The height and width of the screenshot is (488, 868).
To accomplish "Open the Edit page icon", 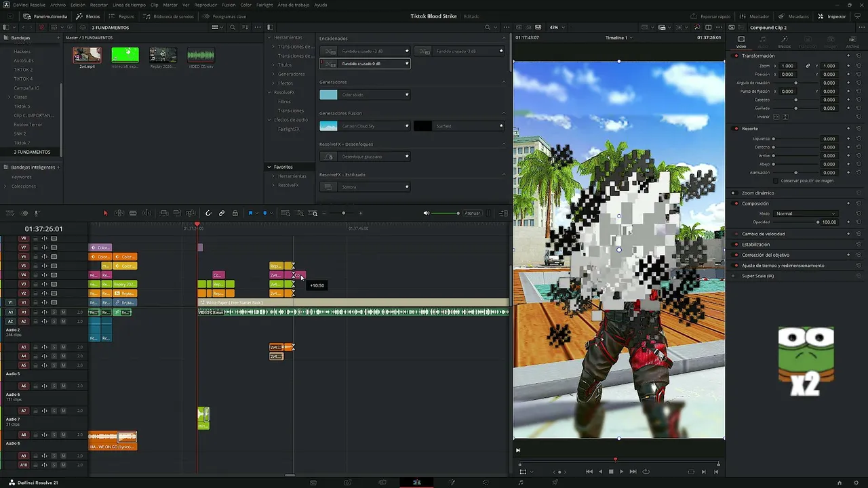I will point(417,483).
